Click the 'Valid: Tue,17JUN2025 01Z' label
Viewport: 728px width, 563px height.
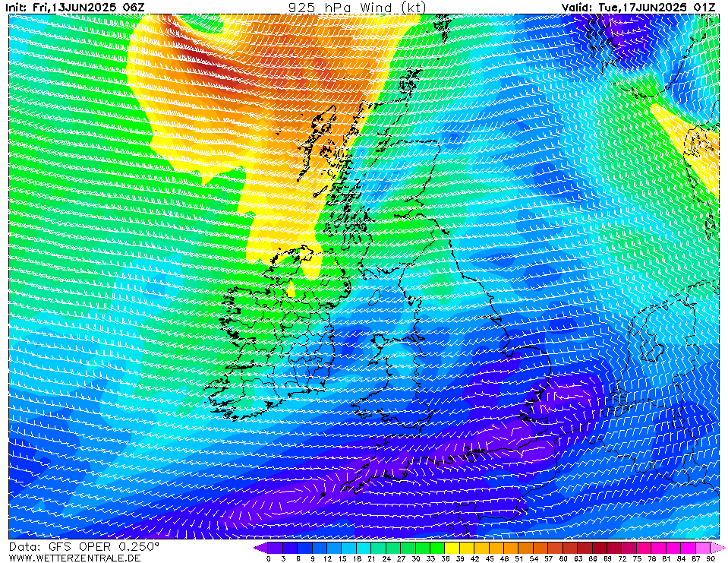point(638,7)
